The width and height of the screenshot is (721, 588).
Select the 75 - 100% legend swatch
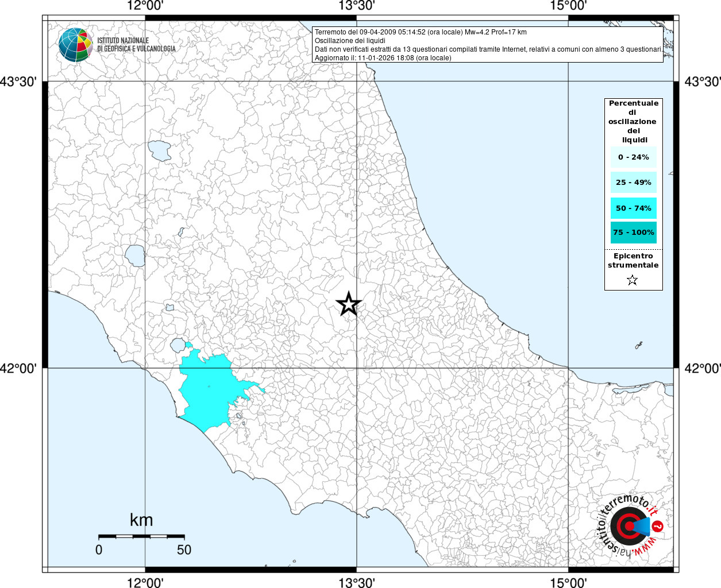(634, 233)
